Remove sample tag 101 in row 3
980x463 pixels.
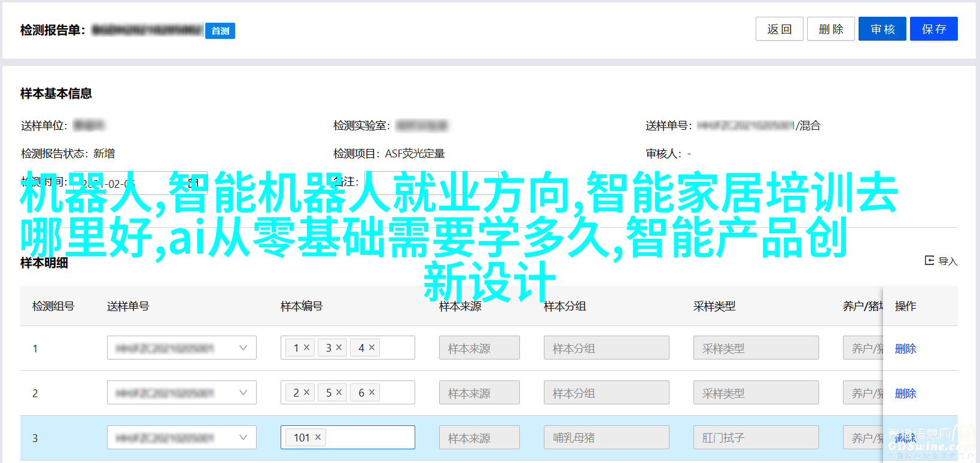click(318, 437)
